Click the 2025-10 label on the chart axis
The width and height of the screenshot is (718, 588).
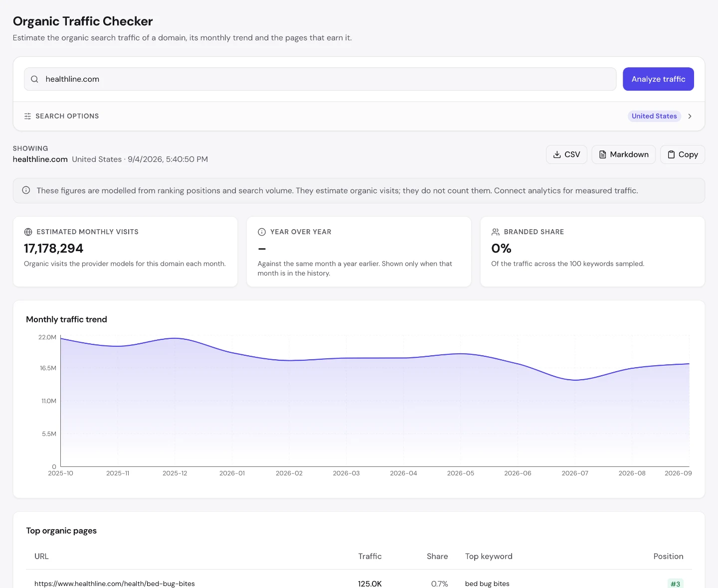(x=60, y=473)
